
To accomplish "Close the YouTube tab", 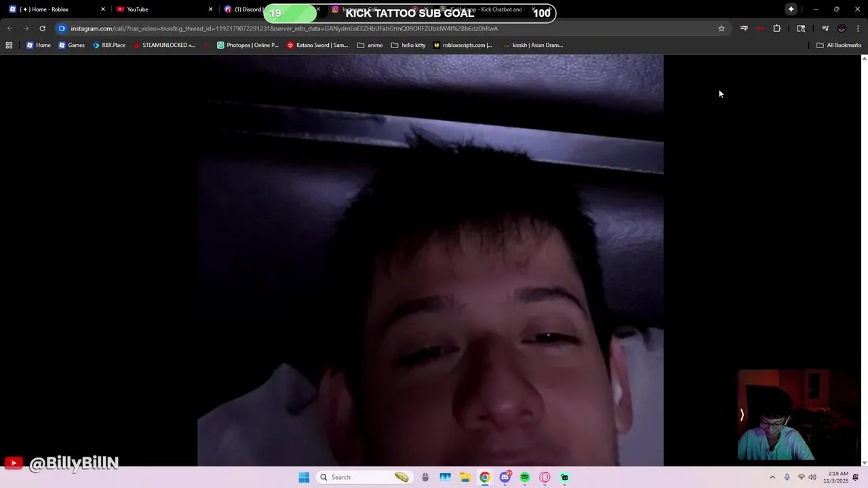I will tap(210, 9).
